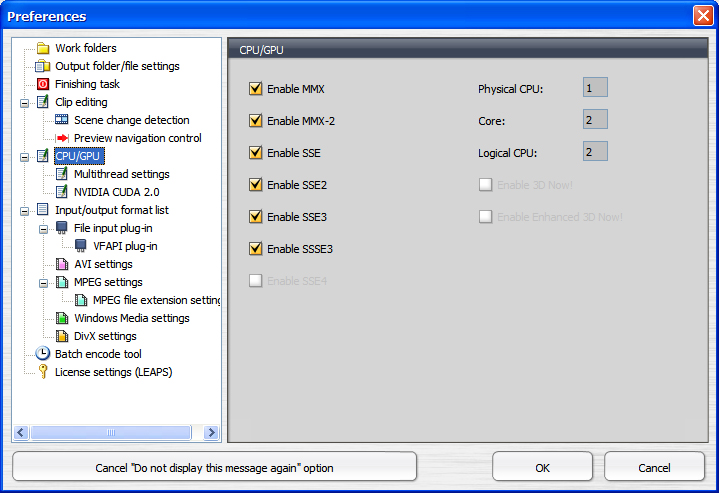
Task: Click tree panel scroll left arrow
Action: (x=21, y=432)
